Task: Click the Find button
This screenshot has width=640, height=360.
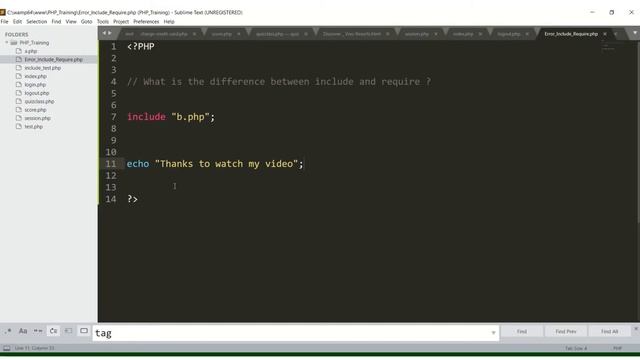Action: click(522, 331)
